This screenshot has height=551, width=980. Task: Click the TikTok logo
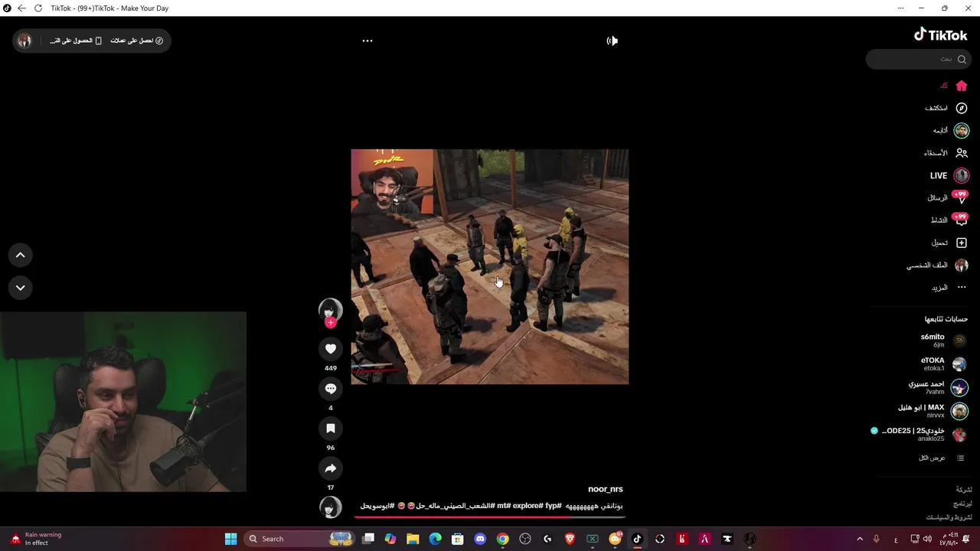click(x=941, y=35)
